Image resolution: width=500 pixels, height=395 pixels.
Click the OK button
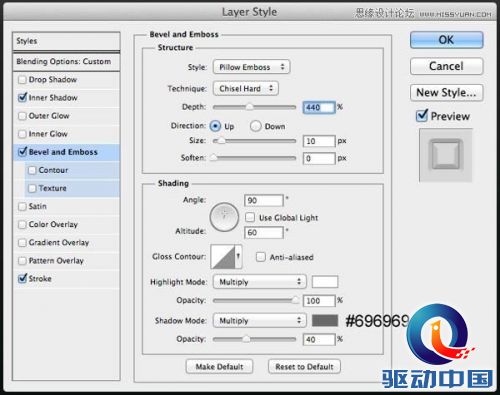click(446, 40)
